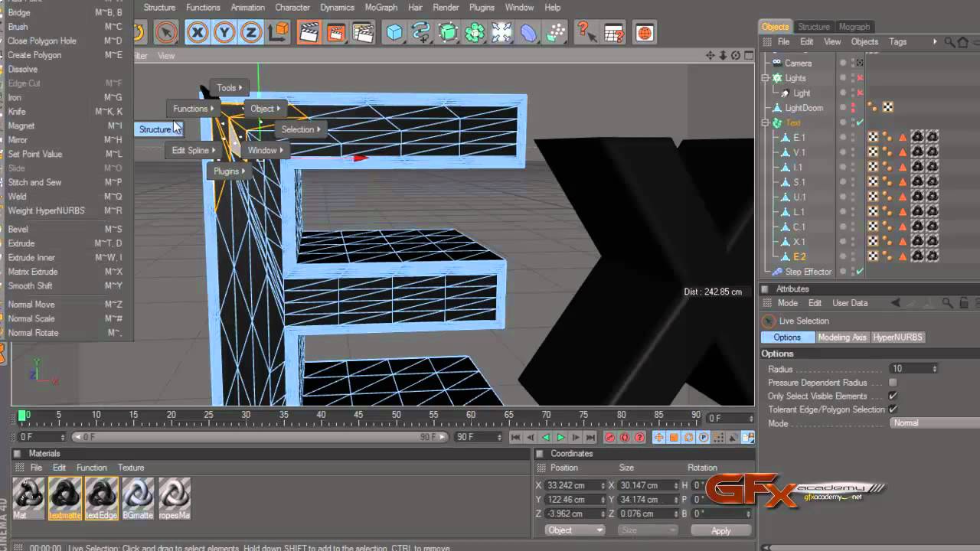The height and width of the screenshot is (551, 980).
Task: Jump to the start of the animation
Action: coord(516,438)
